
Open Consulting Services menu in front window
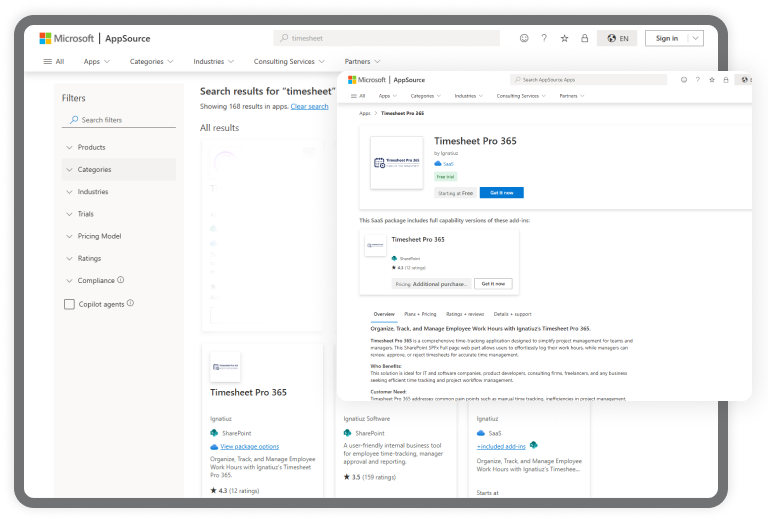point(521,96)
